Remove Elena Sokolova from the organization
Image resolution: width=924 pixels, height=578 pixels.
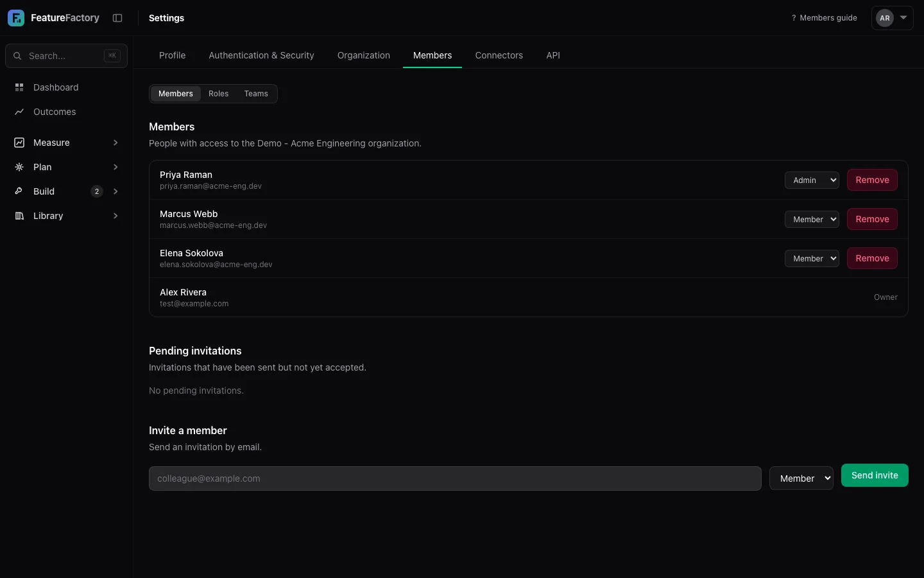pos(872,258)
